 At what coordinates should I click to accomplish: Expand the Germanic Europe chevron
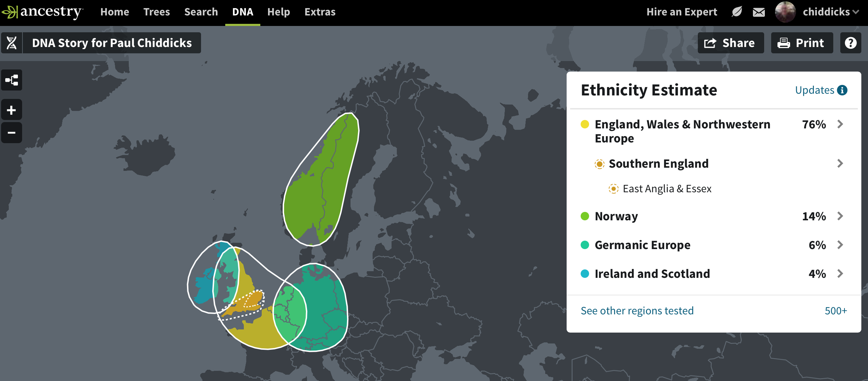840,245
